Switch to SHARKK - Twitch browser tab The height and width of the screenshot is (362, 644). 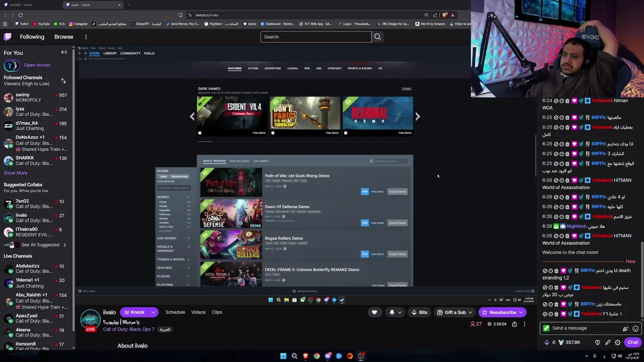30,5
